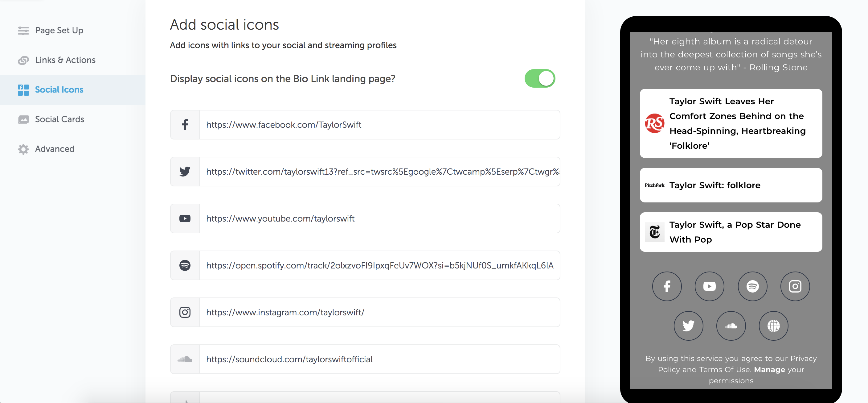The image size is (868, 403).
Task: Click Twitter icon in phone preview
Action: pos(688,326)
